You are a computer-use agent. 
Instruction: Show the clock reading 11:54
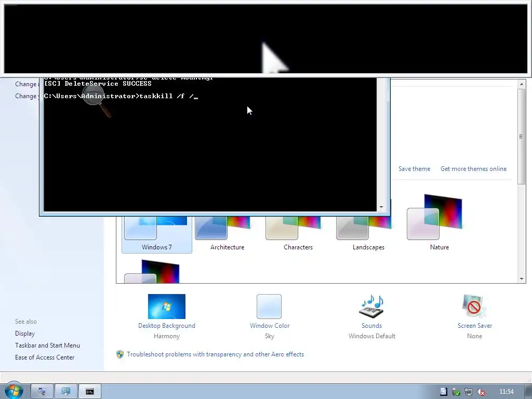(x=506, y=392)
